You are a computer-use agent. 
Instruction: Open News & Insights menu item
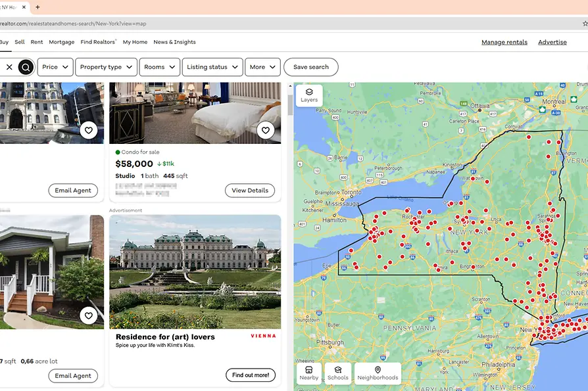tap(174, 42)
